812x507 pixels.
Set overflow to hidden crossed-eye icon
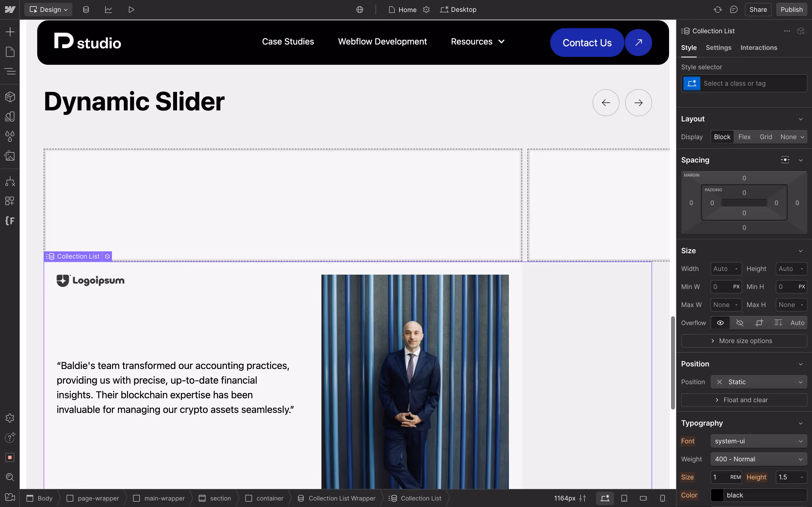(740, 323)
